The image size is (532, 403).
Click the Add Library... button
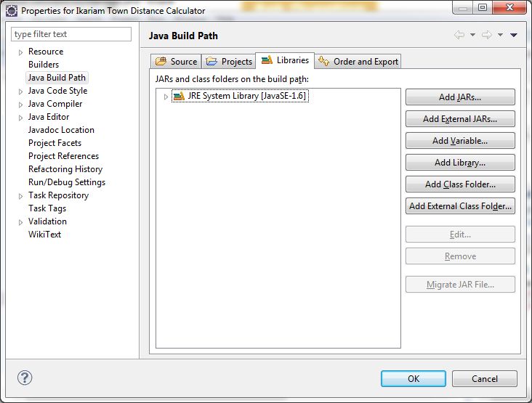[x=460, y=163]
